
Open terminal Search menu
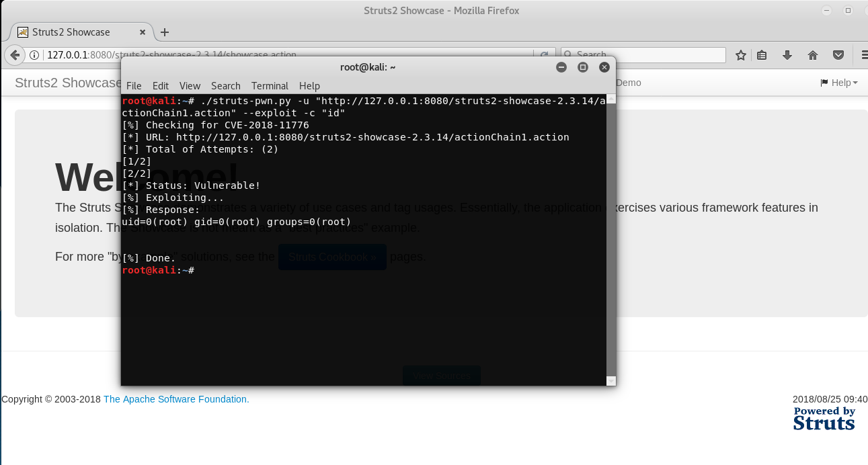(226, 86)
